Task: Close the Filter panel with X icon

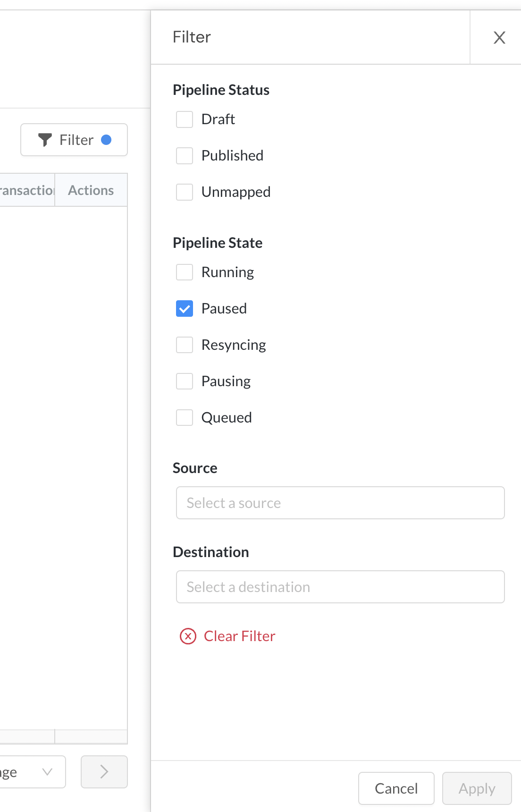Action: (x=499, y=37)
